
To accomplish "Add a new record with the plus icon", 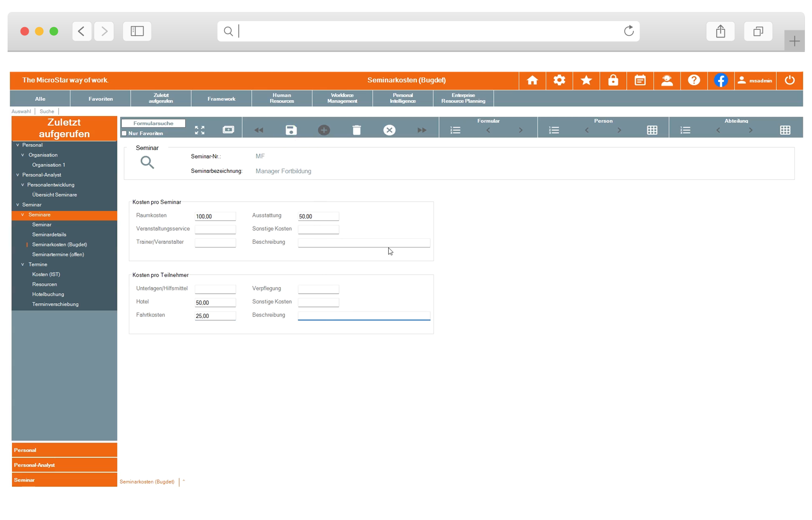I will 324,130.
